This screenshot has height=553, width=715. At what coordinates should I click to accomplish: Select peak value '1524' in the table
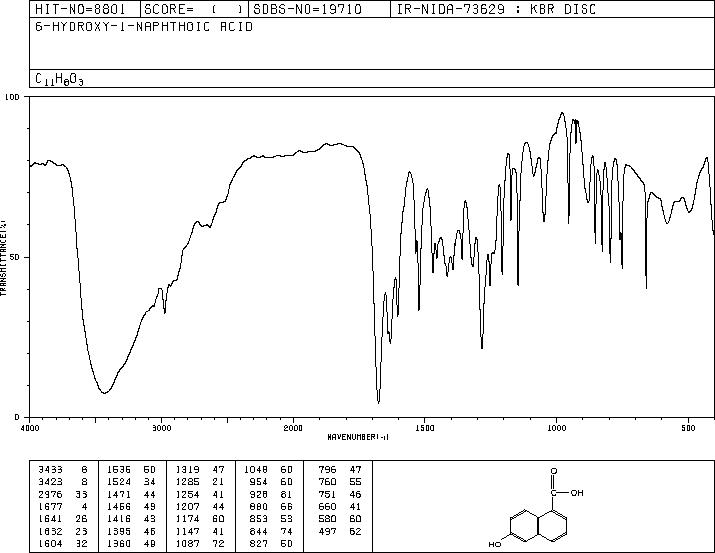coord(119,482)
